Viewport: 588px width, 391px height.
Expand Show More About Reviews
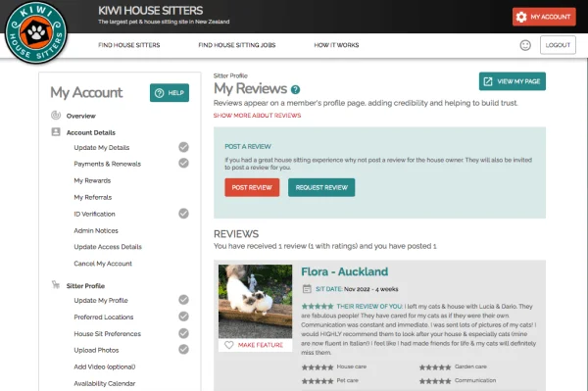[x=257, y=116]
